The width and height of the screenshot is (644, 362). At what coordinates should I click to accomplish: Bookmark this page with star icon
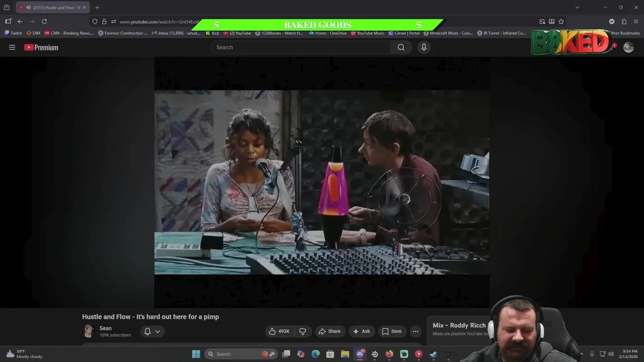coord(561,22)
